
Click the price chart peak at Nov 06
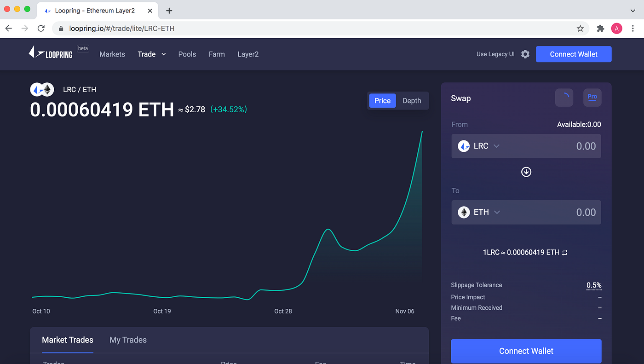point(422,132)
